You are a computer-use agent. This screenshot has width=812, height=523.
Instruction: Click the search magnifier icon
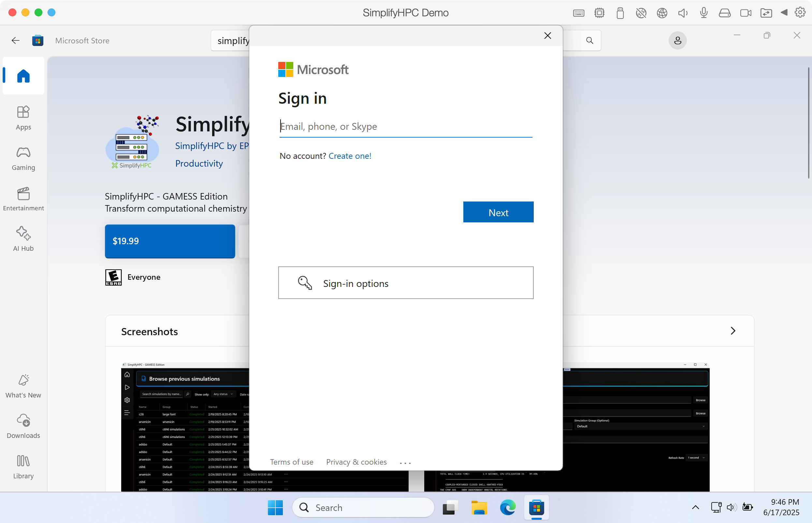click(590, 41)
